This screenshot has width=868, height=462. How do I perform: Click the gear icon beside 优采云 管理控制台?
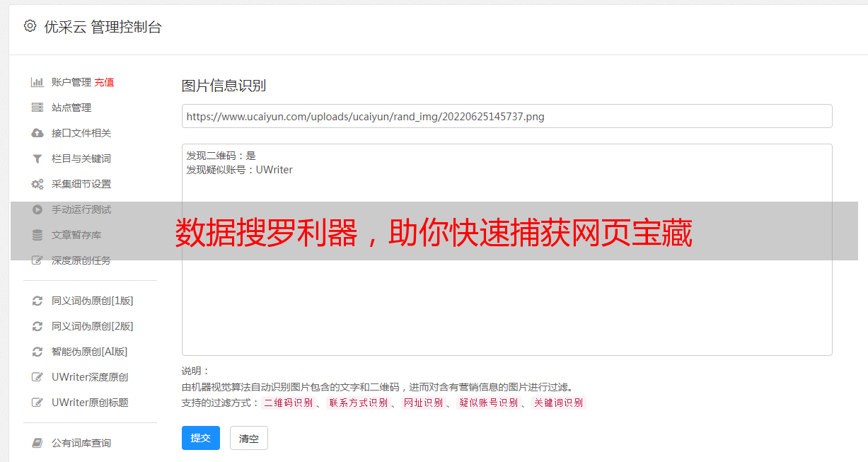(x=30, y=26)
